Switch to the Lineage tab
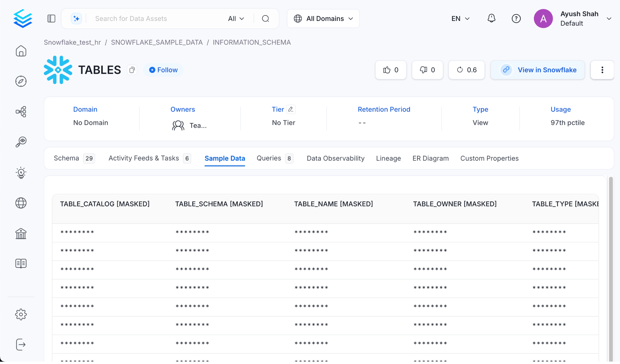620x364 pixels. [x=388, y=158]
